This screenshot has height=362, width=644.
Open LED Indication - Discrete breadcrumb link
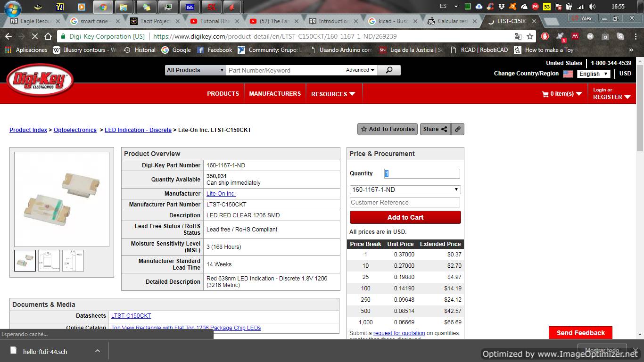138,130
